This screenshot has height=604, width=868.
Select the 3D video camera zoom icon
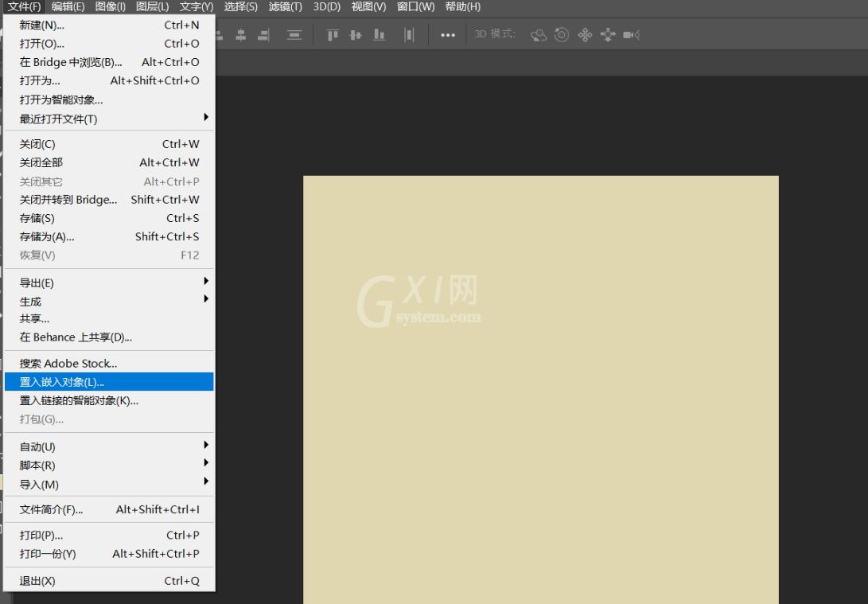[631, 35]
